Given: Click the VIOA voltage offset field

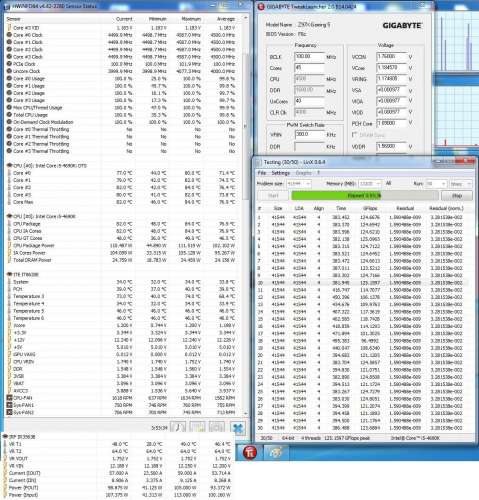Looking at the screenshot, I should (392, 101).
